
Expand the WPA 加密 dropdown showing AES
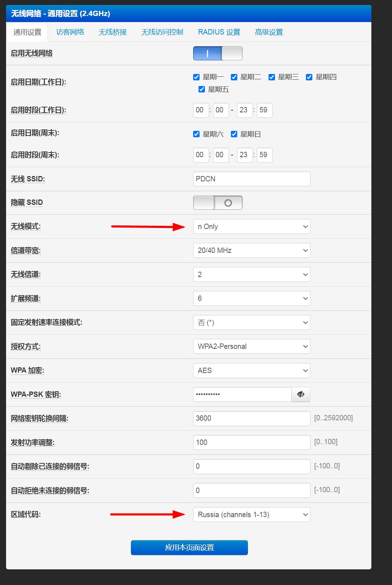[x=251, y=371]
